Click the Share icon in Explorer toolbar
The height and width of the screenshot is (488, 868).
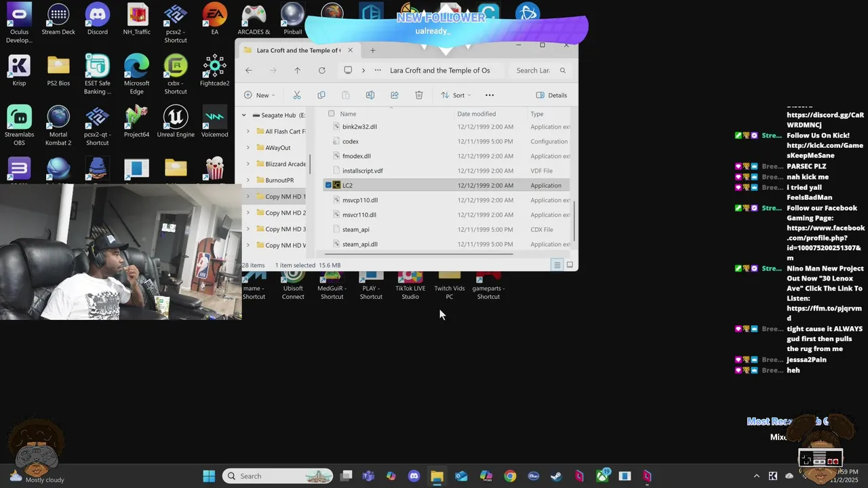pyautogui.click(x=395, y=95)
